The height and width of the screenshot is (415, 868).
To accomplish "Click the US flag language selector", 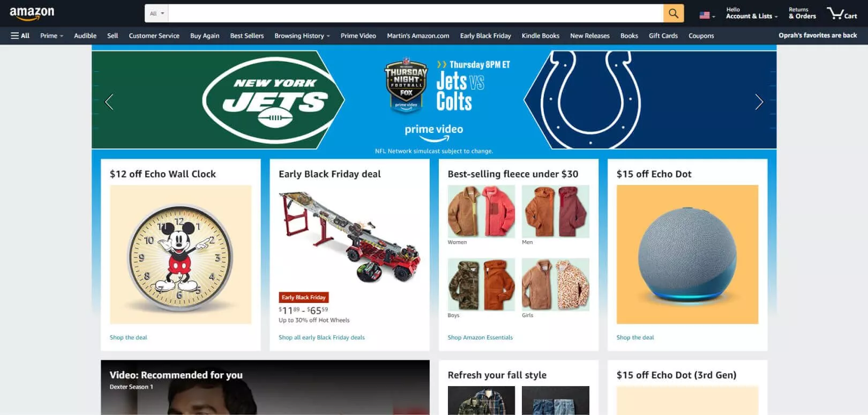I will 707,16.
